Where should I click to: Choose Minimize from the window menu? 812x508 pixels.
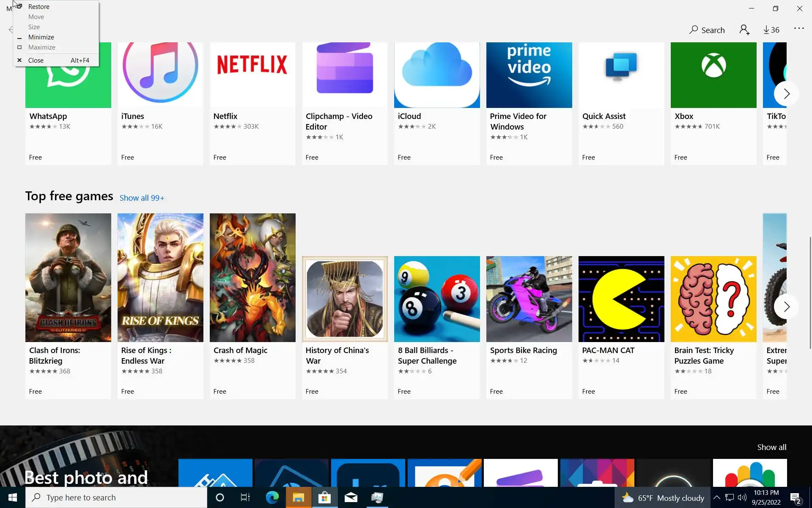(41, 37)
